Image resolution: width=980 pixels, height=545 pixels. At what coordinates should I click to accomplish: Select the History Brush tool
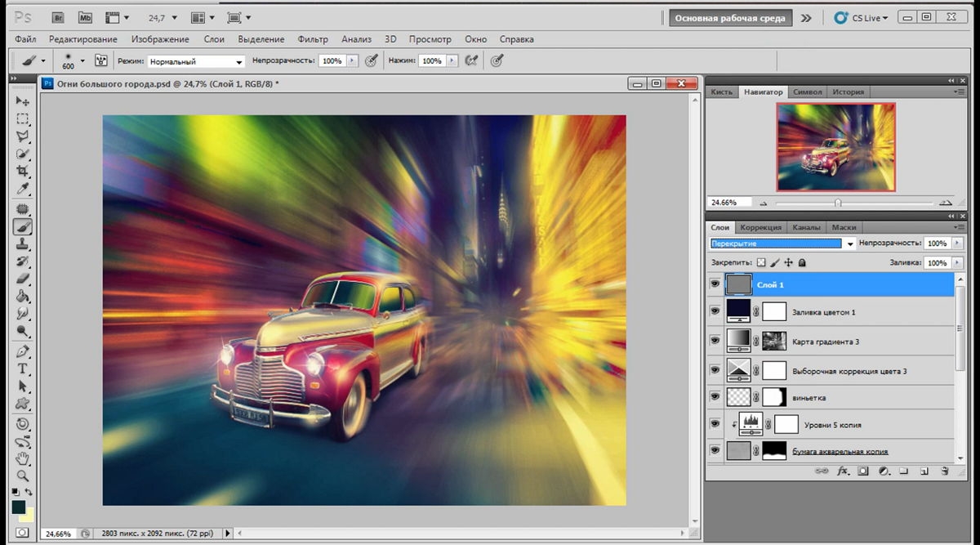coord(23,261)
